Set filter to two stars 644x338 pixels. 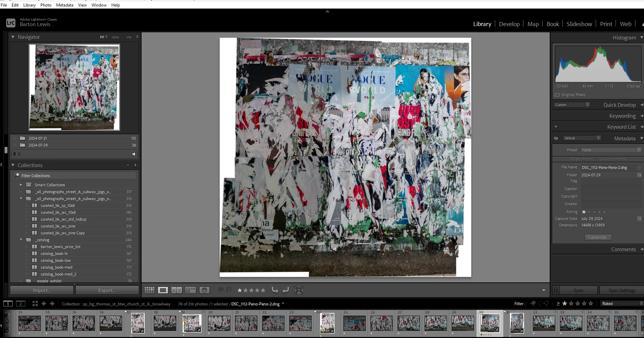[571, 303]
